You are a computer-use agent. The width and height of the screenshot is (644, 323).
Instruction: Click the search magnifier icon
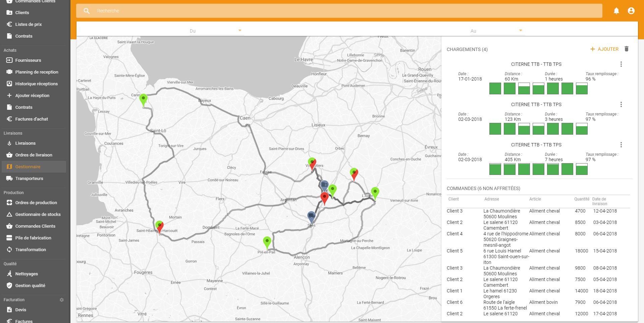[87, 11]
